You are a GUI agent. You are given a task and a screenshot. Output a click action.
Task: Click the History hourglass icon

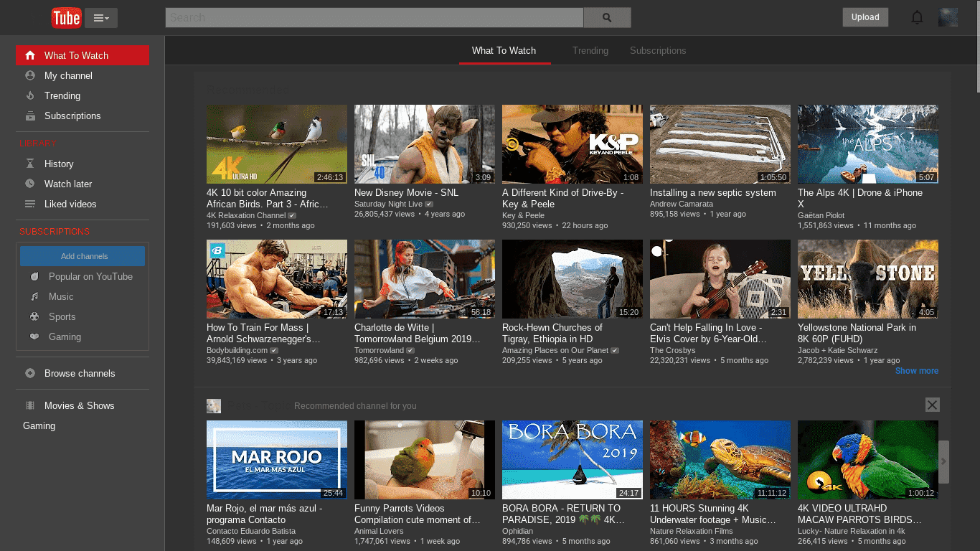pos(30,164)
